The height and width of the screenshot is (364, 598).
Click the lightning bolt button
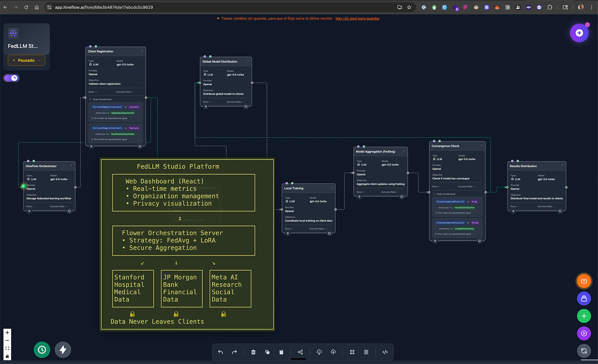[63, 350]
